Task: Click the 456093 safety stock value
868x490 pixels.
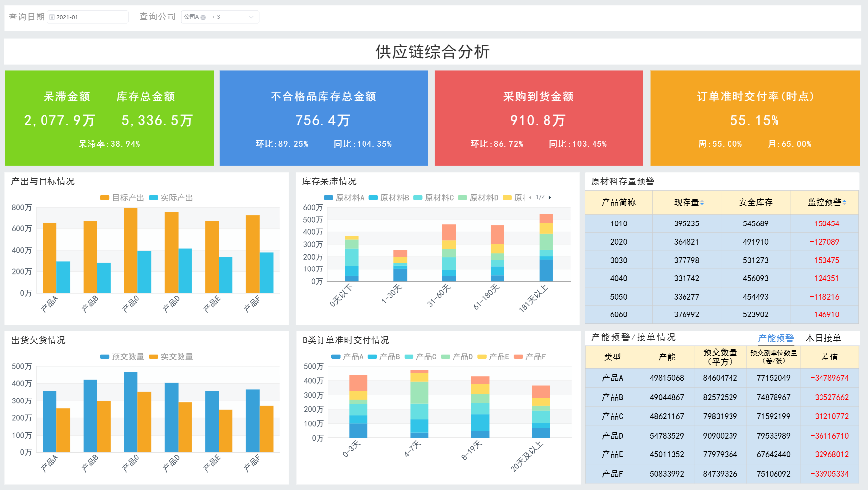Action: (x=756, y=278)
